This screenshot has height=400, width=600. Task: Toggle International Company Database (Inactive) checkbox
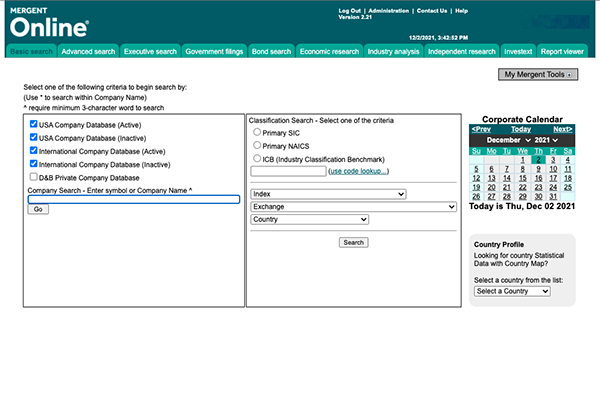tap(34, 163)
